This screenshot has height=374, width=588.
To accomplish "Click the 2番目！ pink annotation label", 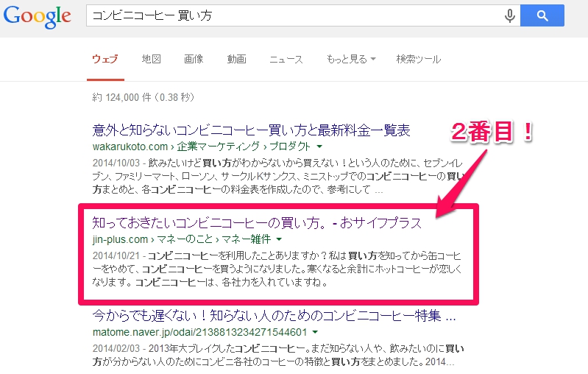I will tap(496, 133).
